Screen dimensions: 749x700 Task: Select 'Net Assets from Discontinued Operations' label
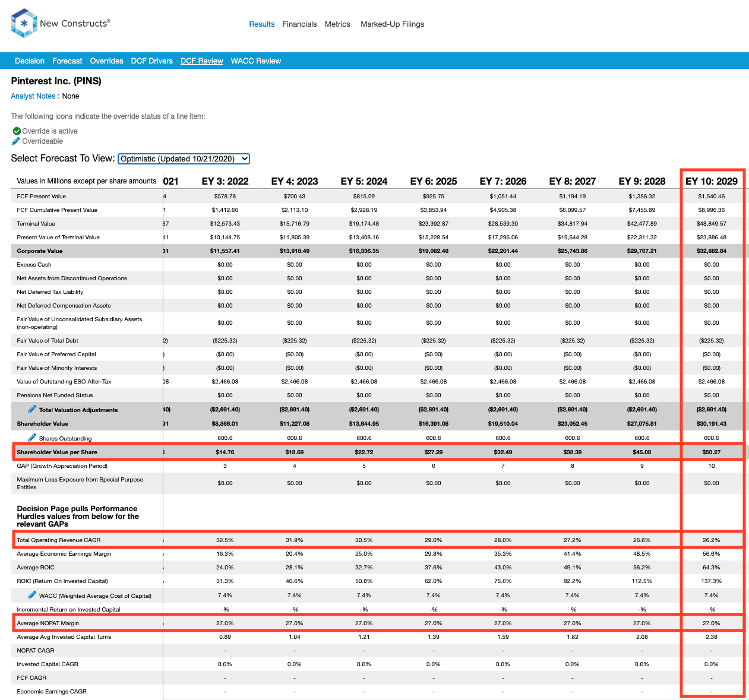click(72, 278)
